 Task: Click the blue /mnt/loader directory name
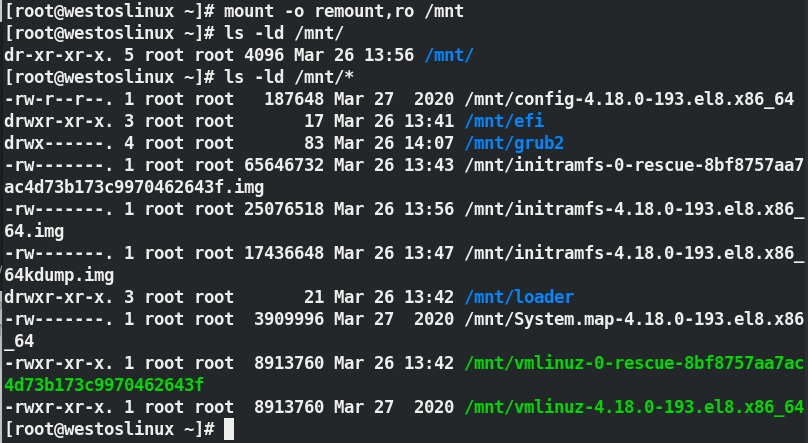[x=519, y=297]
